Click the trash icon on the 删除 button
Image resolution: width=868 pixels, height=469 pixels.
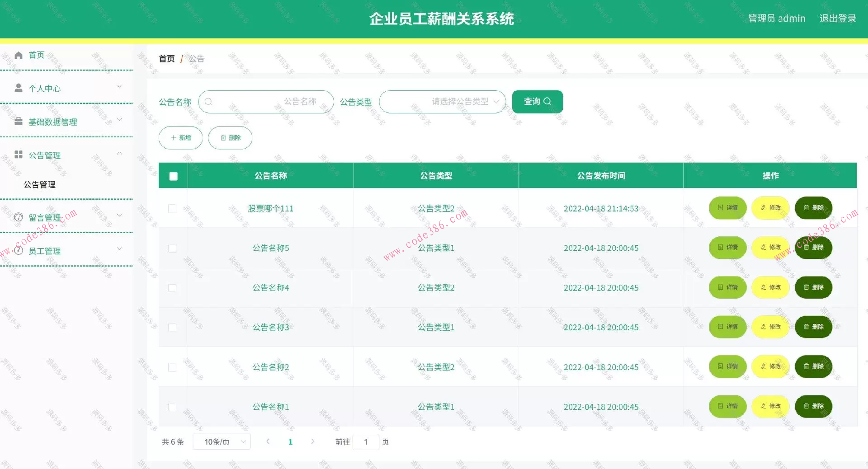[x=224, y=138]
